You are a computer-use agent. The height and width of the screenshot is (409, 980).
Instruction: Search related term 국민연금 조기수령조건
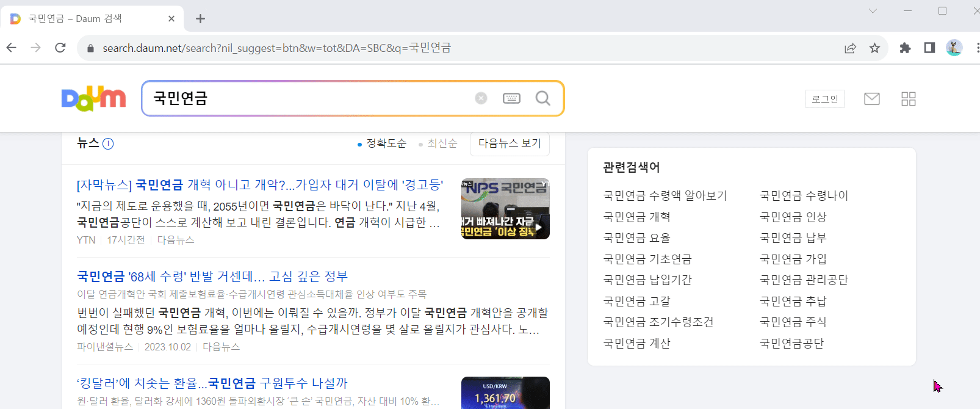tap(658, 322)
